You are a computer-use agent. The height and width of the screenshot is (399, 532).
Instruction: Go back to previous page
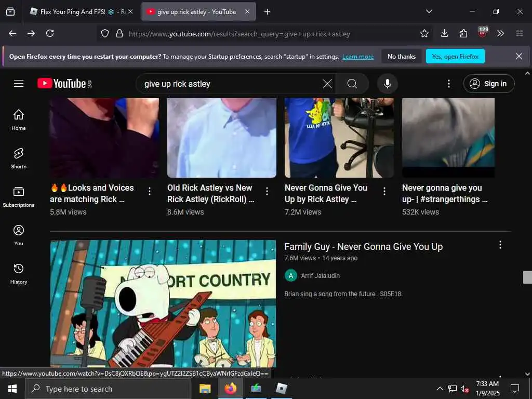coord(12,33)
